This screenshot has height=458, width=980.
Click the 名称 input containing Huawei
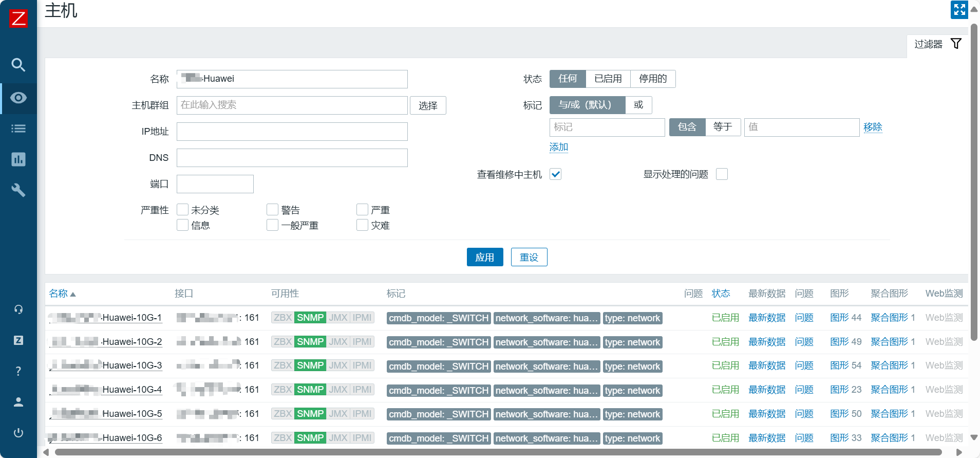[x=292, y=79]
